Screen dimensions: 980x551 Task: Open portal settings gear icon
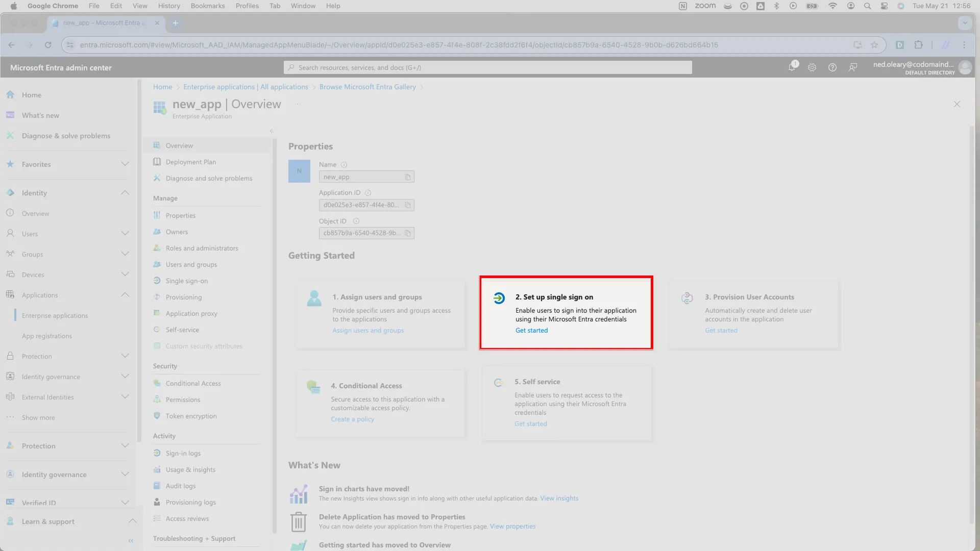tap(812, 67)
